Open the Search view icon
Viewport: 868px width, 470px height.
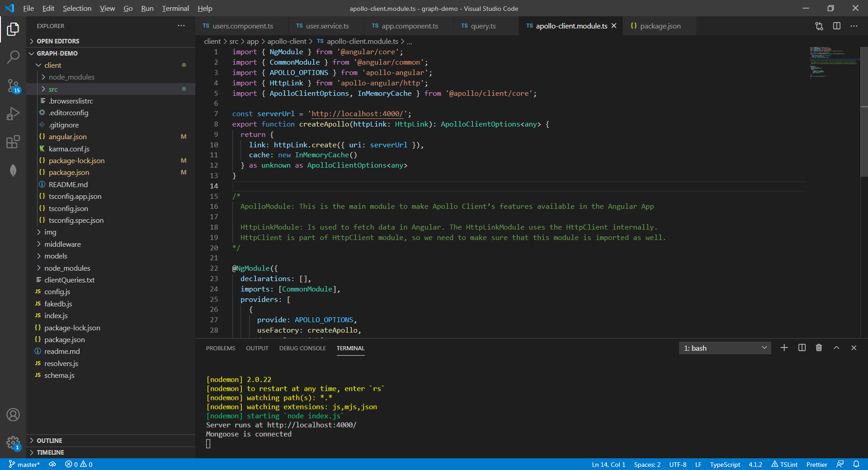pyautogui.click(x=13, y=57)
